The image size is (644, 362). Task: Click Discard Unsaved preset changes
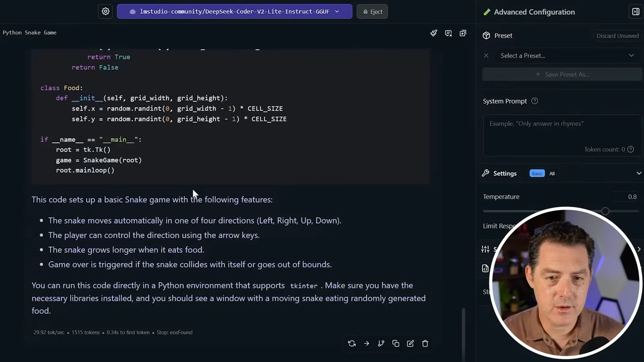click(617, 36)
